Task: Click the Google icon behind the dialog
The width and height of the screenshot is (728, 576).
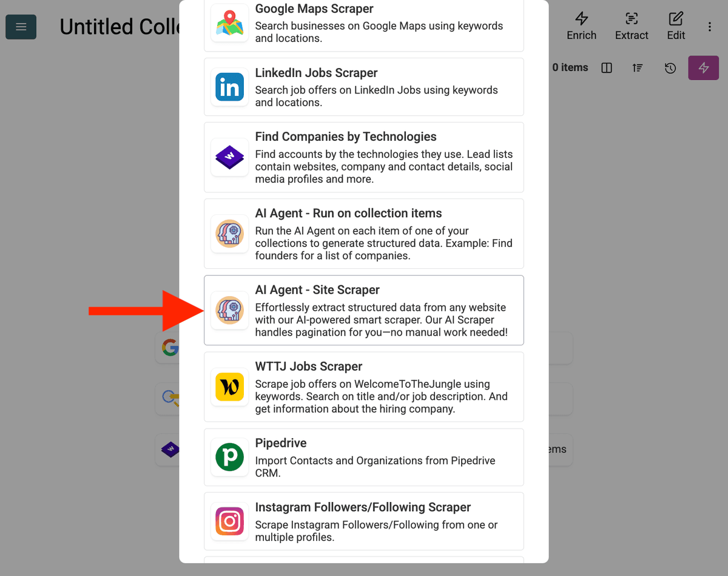Action: point(170,347)
